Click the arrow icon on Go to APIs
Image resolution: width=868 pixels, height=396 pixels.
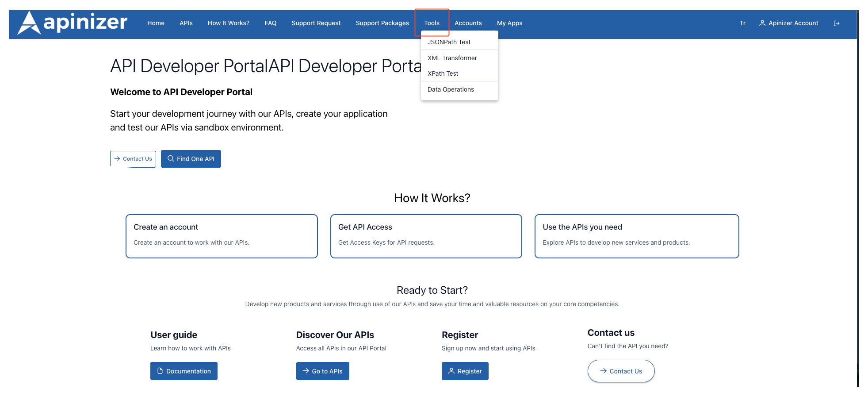pyautogui.click(x=306, y=371)
